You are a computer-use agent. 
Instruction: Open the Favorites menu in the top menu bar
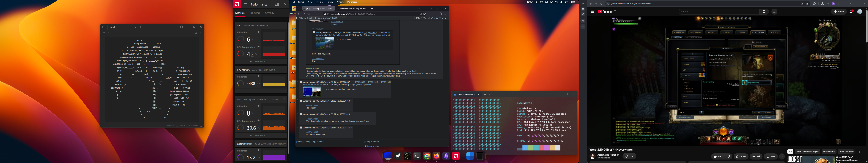tap(319, 2)
